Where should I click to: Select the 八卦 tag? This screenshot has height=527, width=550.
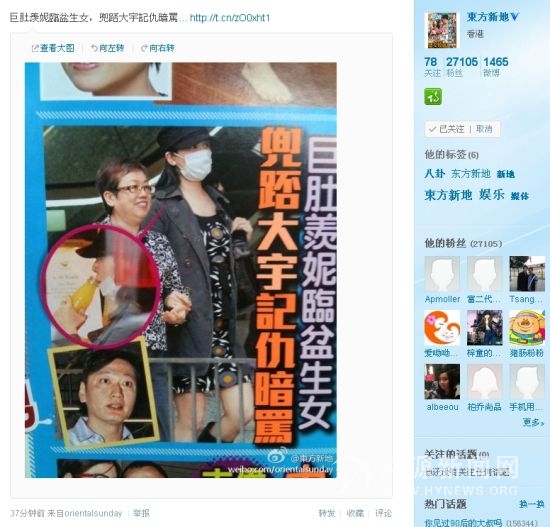pos(435,173)
